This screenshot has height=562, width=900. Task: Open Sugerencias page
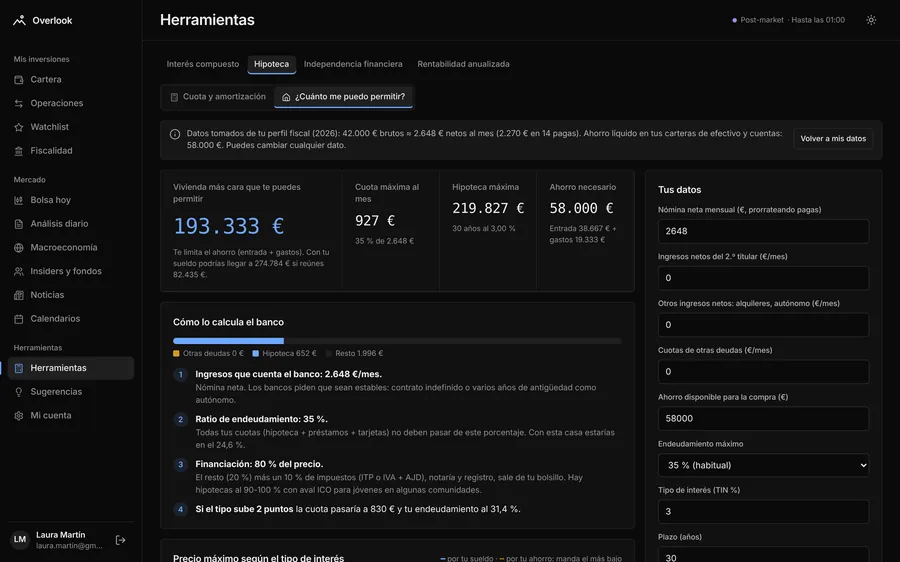[x=71, y=392]
